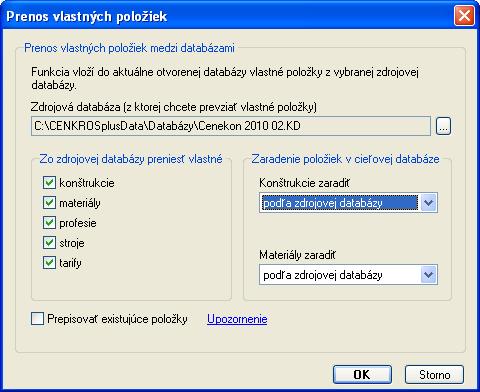Browse for source database with ... button
This screenshot has height=392, width=480.
point(443,126)
